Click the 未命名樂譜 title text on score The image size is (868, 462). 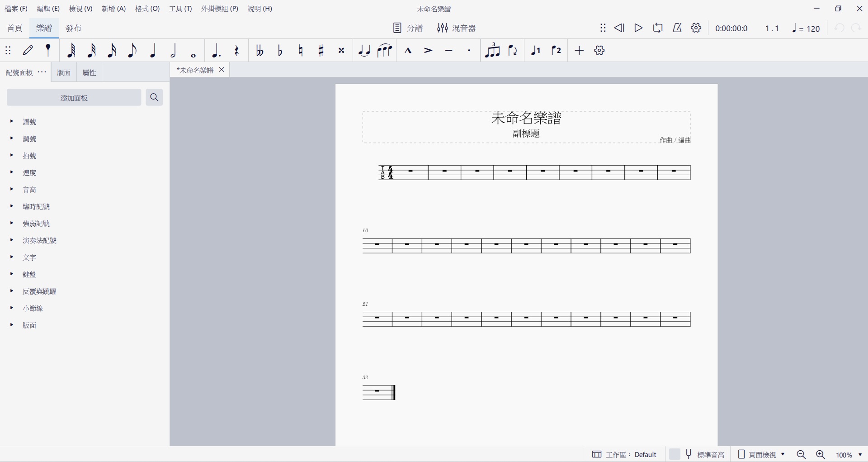pyautogui.click(x=526, y=118)
